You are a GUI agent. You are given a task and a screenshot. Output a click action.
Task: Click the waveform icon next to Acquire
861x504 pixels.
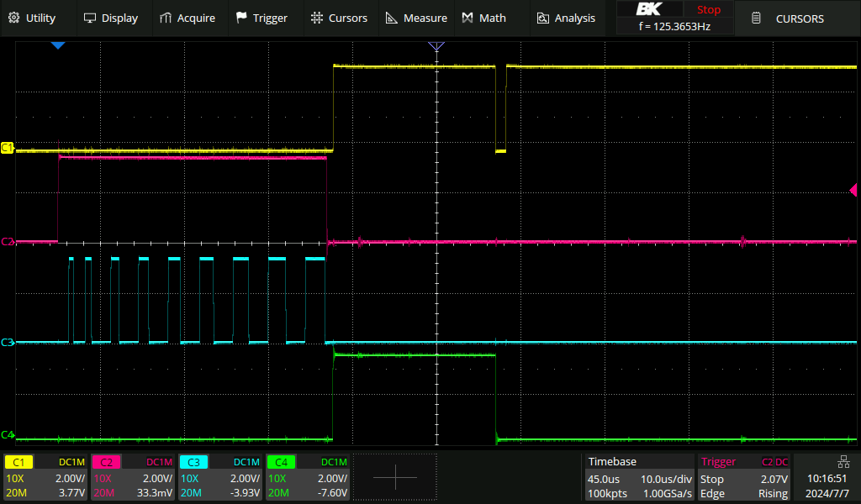[x=166, y=18]
